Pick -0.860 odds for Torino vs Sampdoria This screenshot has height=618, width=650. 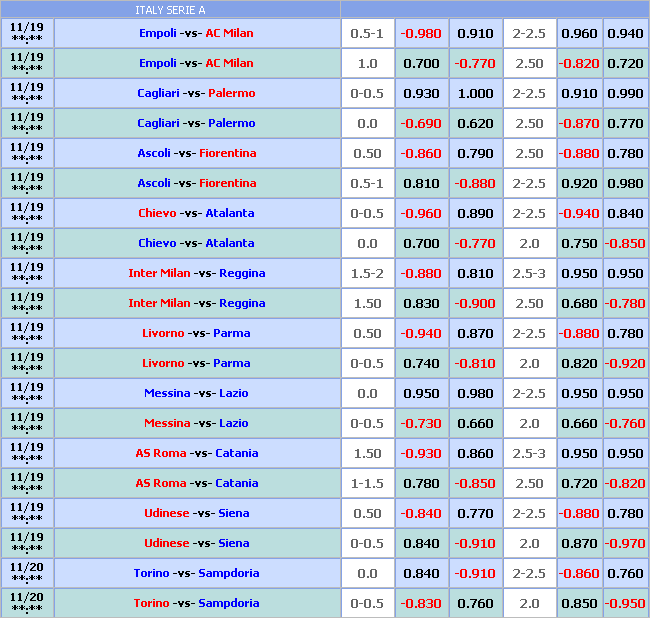579,573
